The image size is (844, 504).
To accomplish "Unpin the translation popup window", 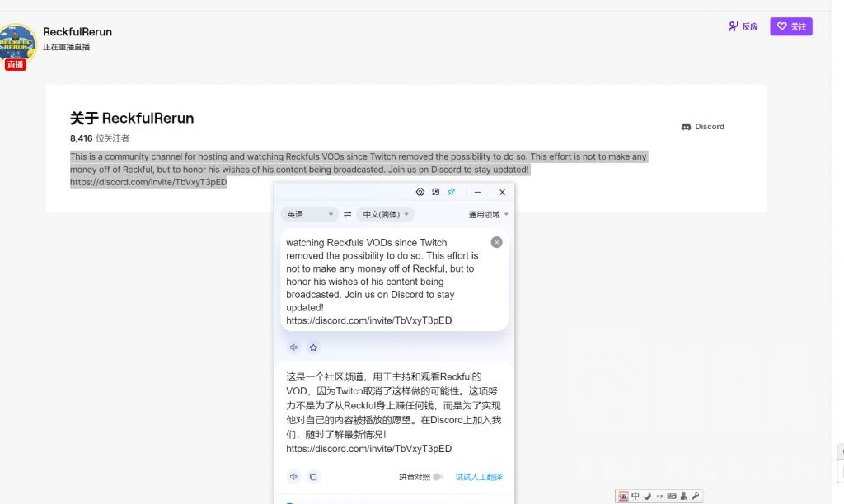I will tap(450, 191).
